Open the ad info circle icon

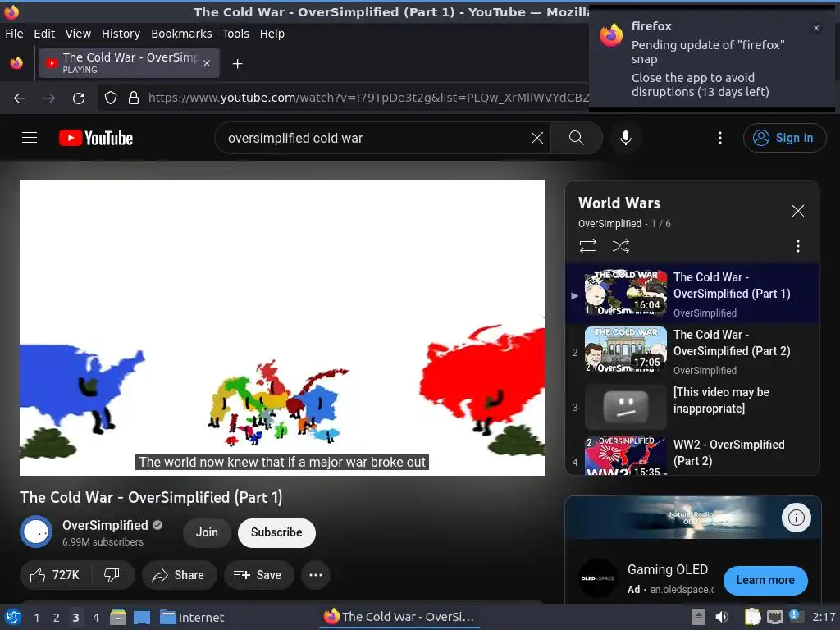(x=796, y=518)
